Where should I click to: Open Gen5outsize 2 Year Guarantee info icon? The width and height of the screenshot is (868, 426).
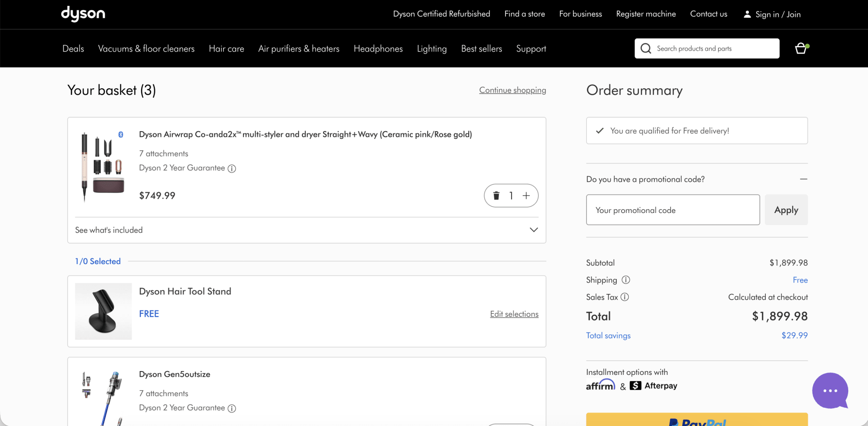(232, 409)
